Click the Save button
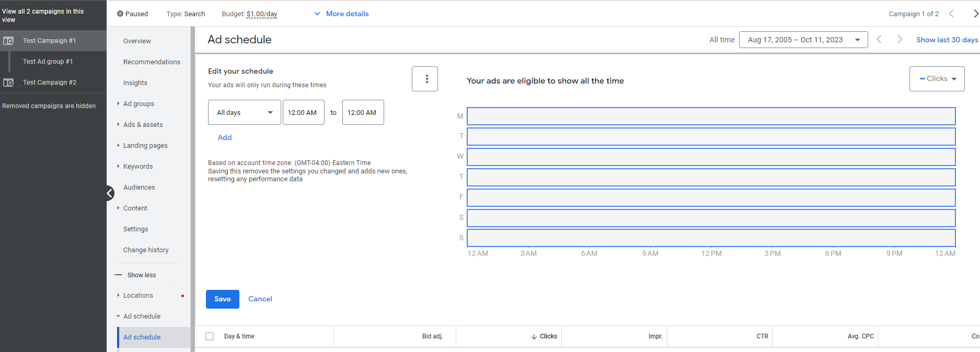Viewport: 980px width, 352px height. [x=222, y=299]
